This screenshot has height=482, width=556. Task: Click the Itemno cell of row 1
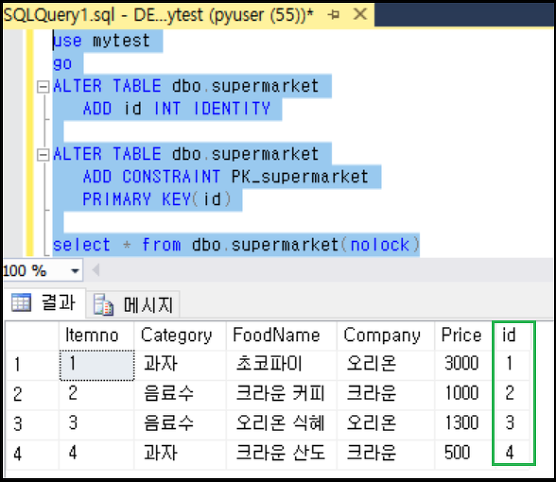[97, 365]
